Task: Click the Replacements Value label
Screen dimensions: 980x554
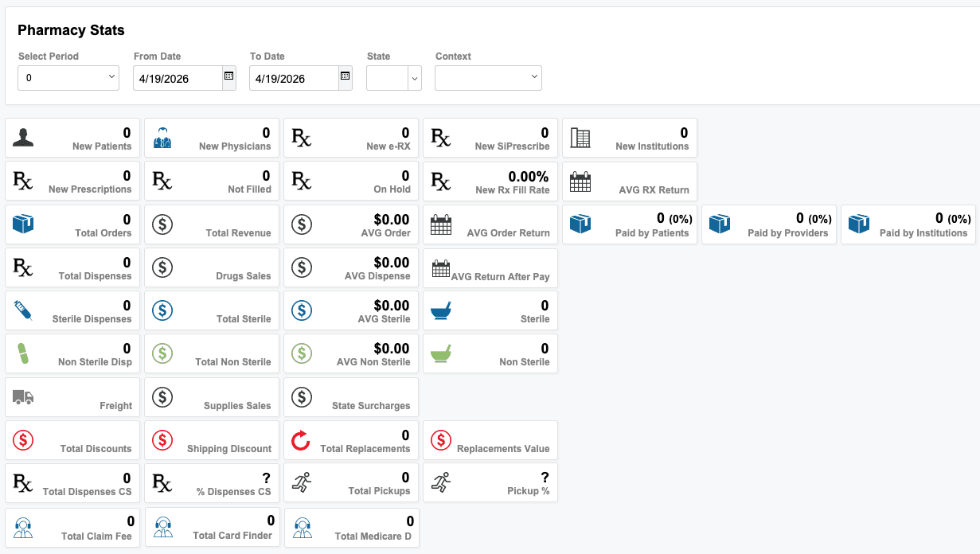Action: [x=503, y=449]
